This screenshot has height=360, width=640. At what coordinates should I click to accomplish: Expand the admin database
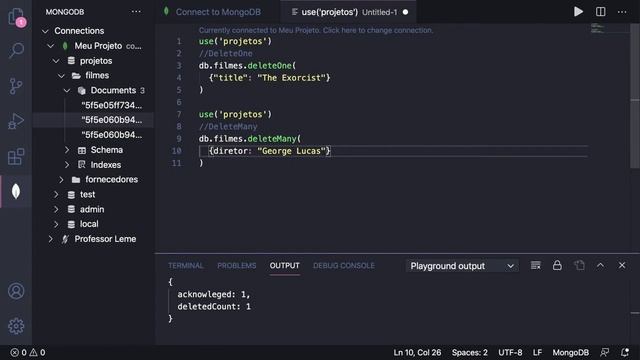click(56, 209)
